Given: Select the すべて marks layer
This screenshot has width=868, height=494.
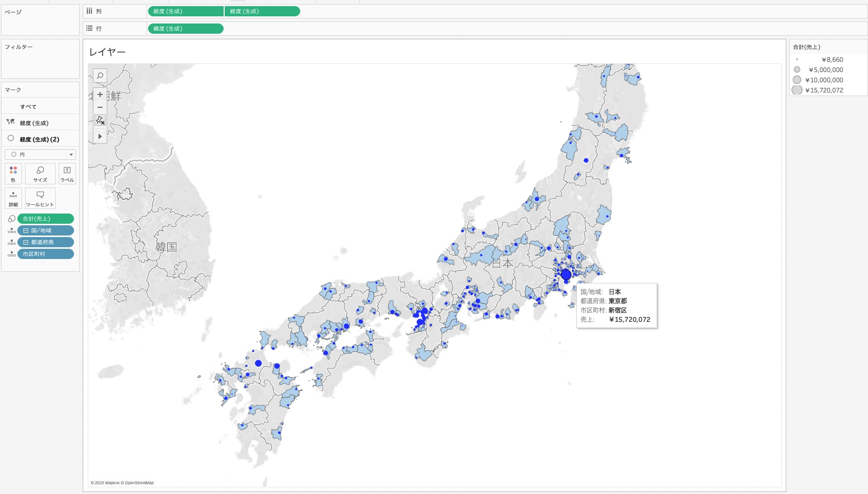Looking at the screenshot, I should pos(40,106).
